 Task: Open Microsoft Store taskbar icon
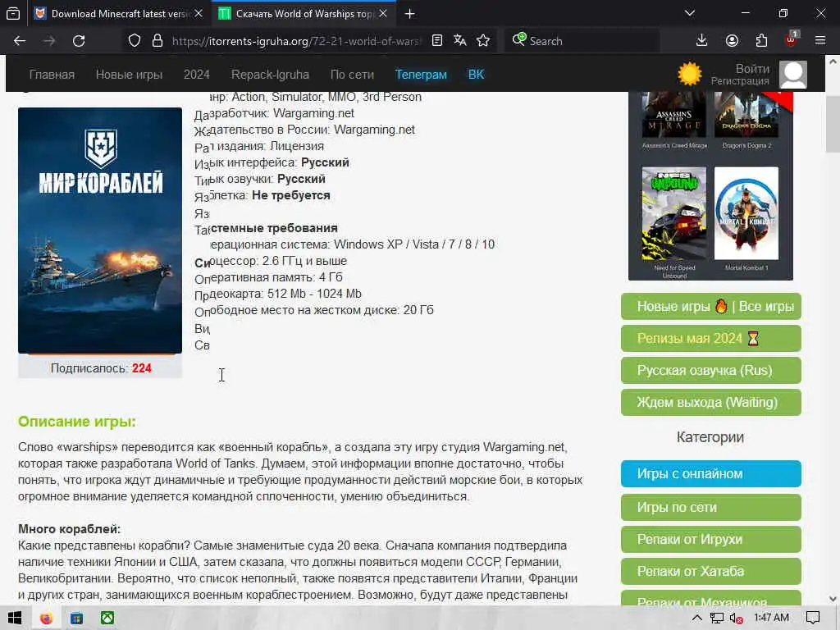[x=76, y=619]
